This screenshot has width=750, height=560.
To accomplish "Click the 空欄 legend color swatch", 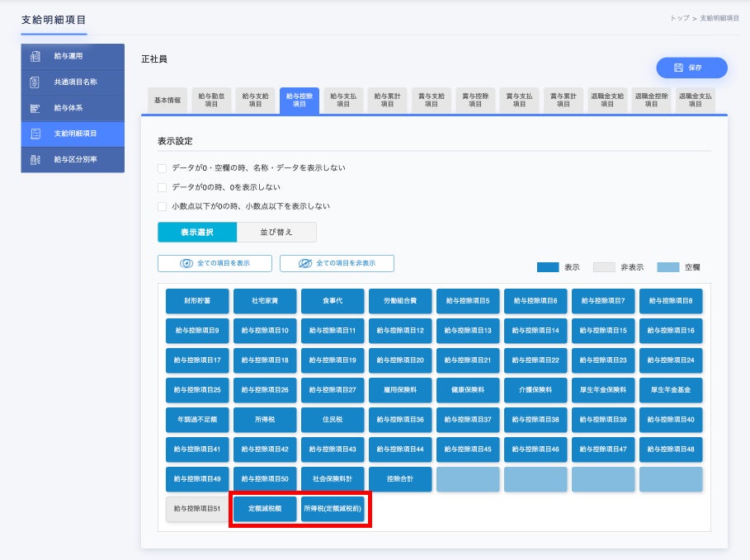I will [667, 267].
